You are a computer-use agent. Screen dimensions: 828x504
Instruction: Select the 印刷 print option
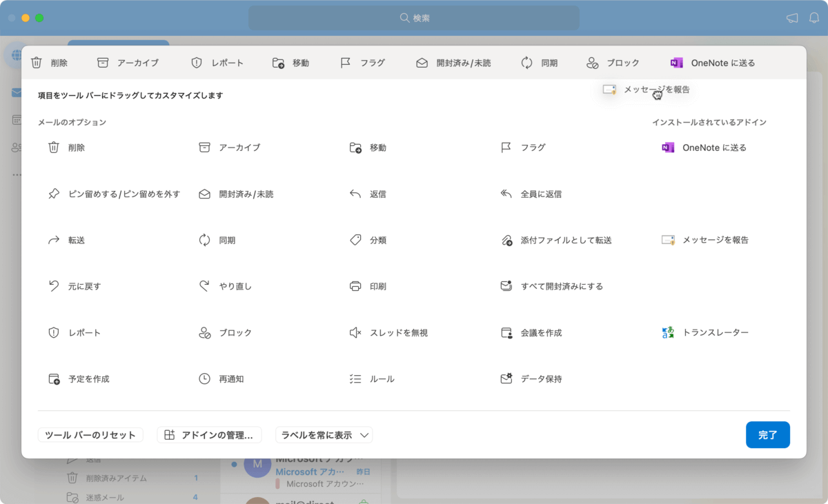click(368, 286)
